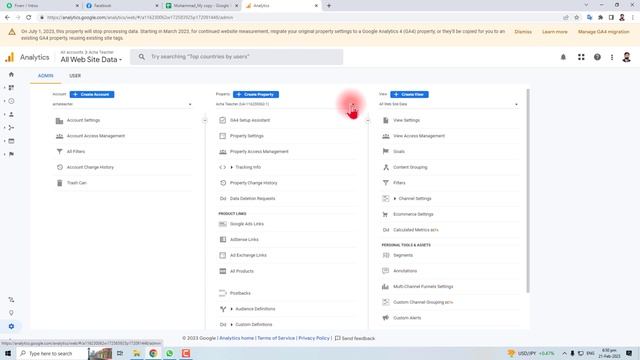Switch to Fiverr browser tab
The width and height of the screenshot is (640, 360).
pyautogui.click(x=42, y=6)
